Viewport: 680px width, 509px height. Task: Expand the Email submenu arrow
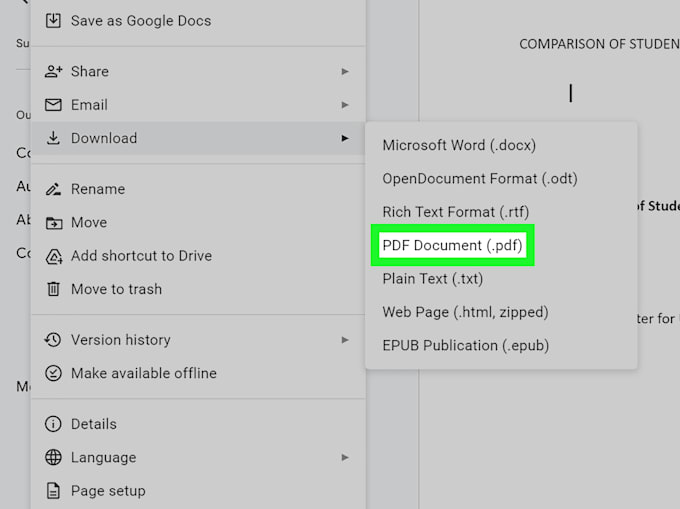[345, 104]
